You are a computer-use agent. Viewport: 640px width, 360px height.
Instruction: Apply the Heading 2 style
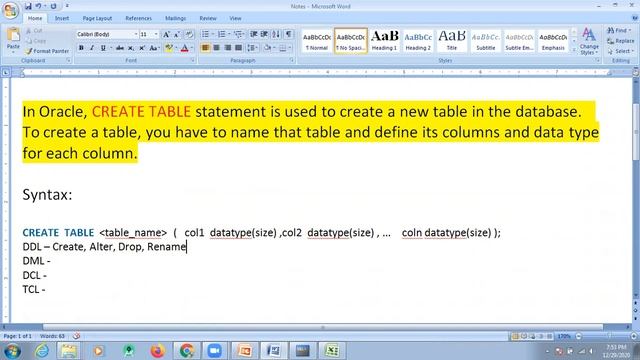pos(418,40)
